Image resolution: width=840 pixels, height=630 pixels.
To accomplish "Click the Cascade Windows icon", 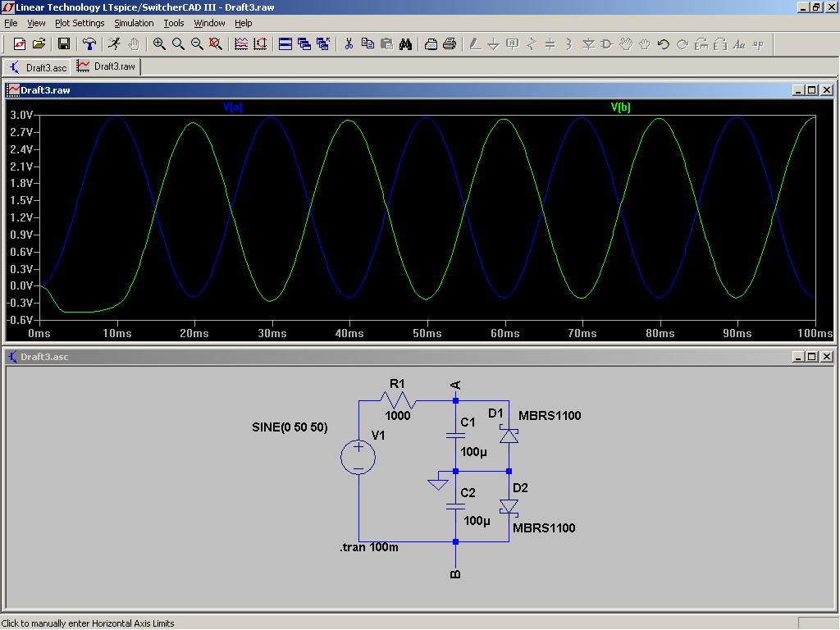I will (304, 44).
